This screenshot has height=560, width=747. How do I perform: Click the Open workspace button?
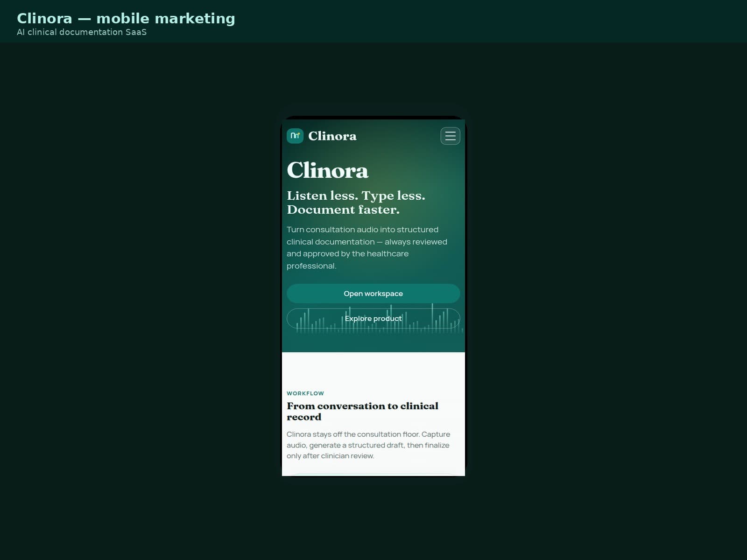tap(373, 294)
